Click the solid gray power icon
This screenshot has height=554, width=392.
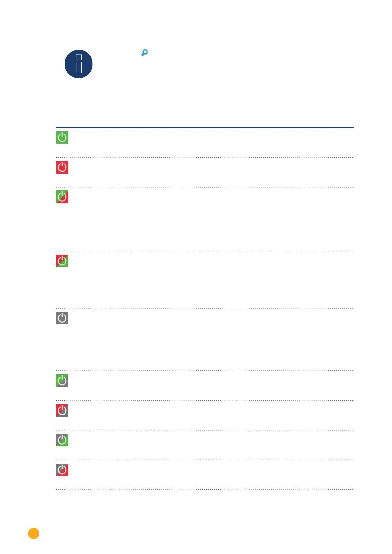pyautogui.click(x=62, y=318)
